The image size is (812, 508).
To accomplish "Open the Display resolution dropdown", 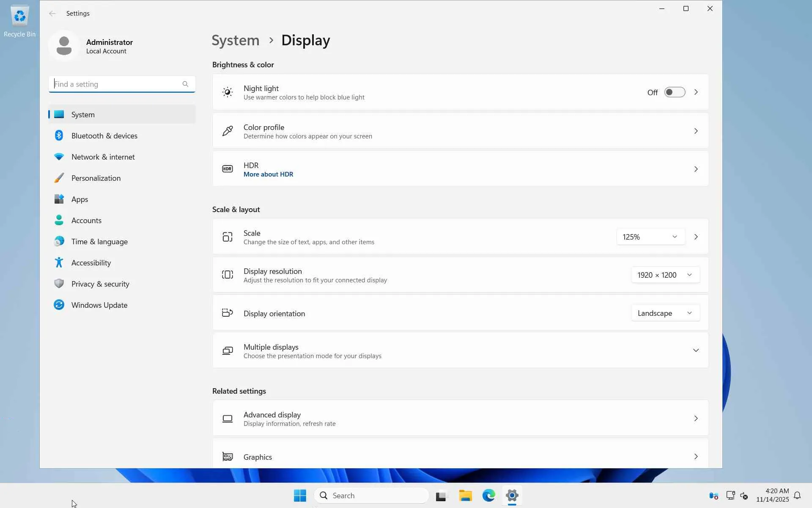I will click(x=665, y=275).
